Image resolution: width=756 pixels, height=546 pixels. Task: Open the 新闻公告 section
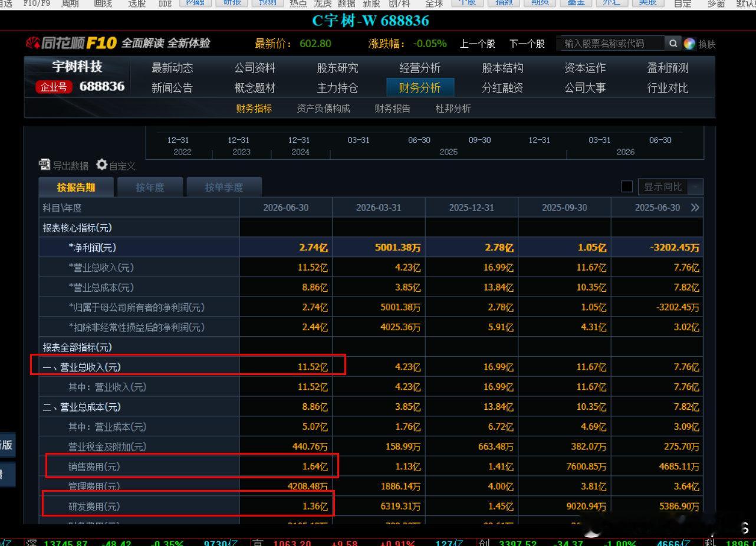point(172,88)
